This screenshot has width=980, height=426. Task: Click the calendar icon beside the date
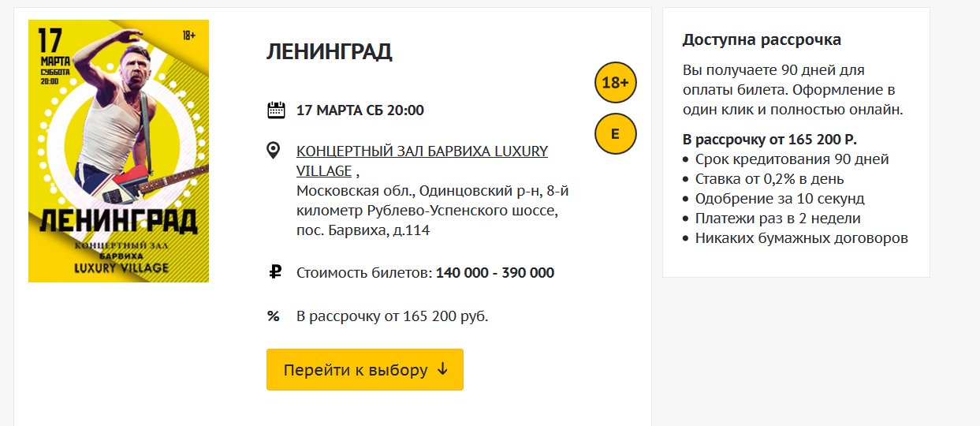tap(276, 110)
